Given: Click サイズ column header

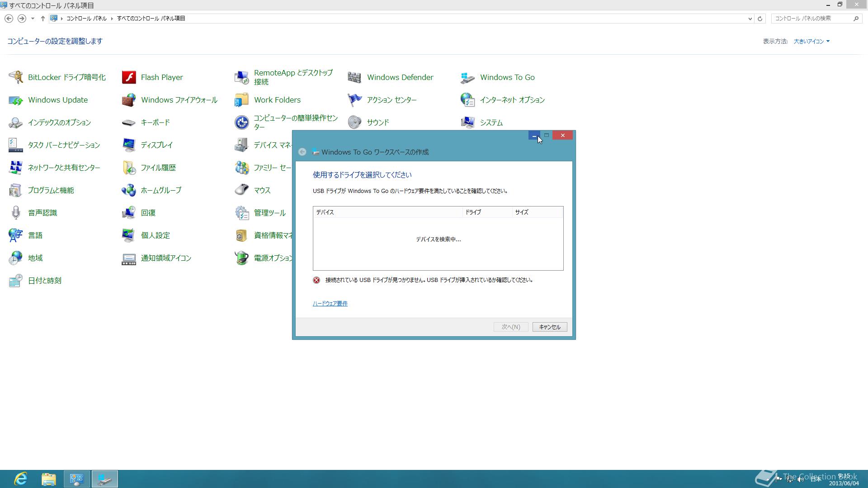Looking at the screenshot, I should pyautogui.click(x=538, y=212).
